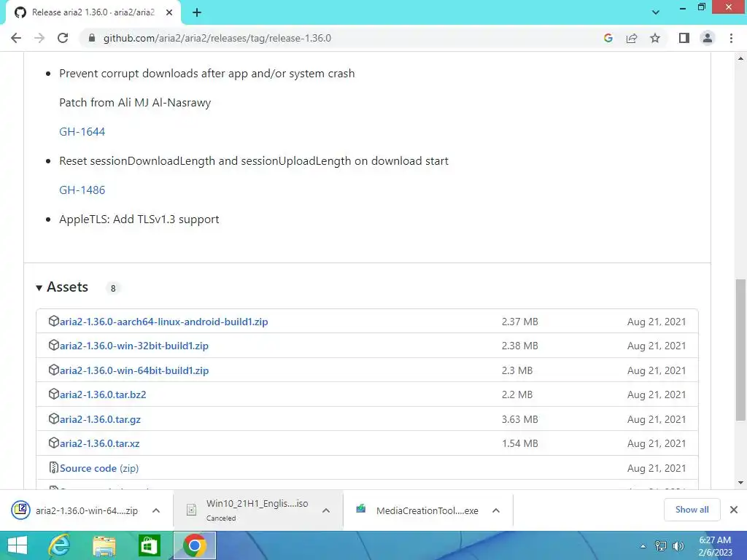Show hidden system tray icons
This screenshot has width=747, height=560.
[x=643, y=546]
